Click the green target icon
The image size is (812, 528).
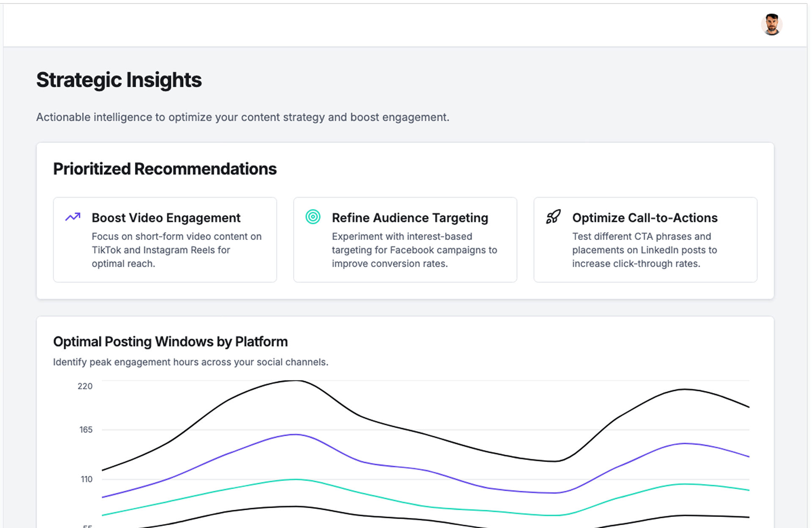313,217
